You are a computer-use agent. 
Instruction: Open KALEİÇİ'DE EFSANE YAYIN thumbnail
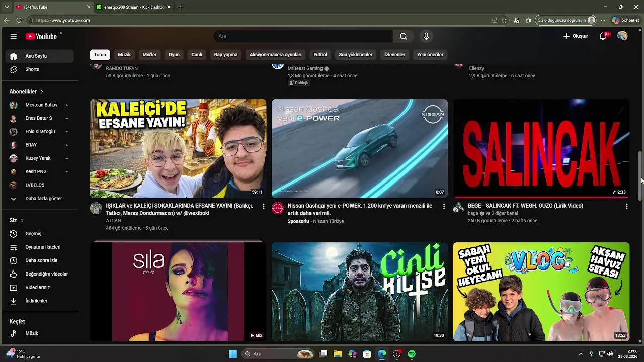[x=178, y=148]
